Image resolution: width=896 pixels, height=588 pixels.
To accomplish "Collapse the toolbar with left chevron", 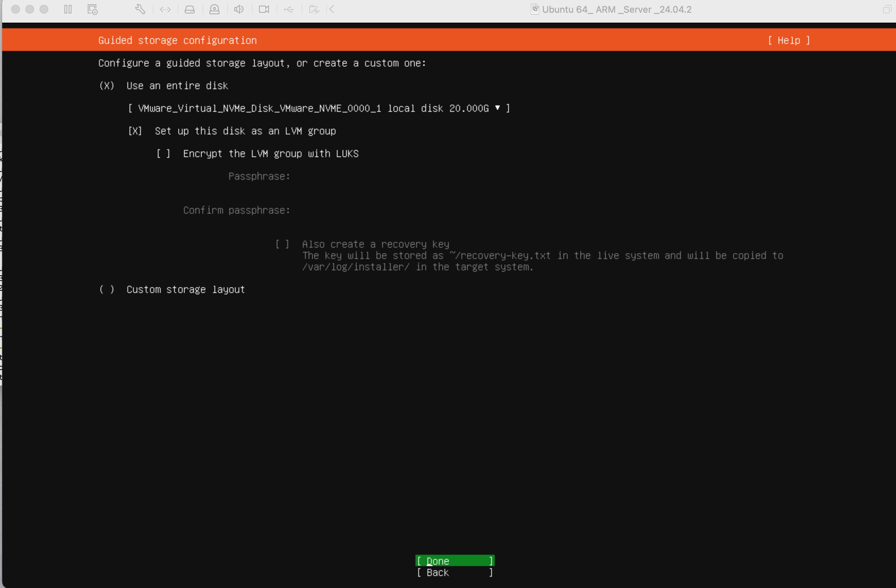I will point(332,10).
